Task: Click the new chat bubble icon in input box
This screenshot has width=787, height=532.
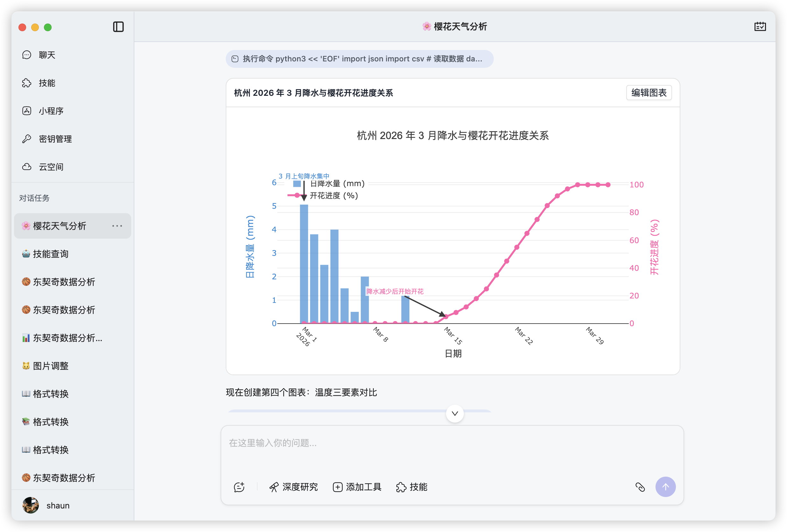Action: [x=239, y=487]
